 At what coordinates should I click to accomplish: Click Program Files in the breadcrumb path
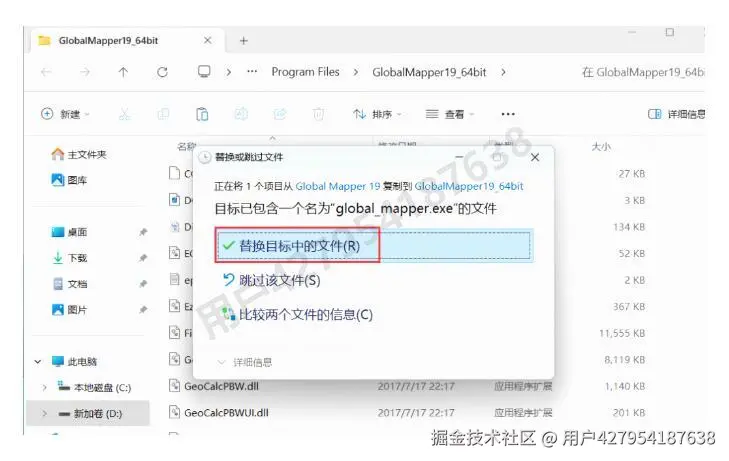click(305, 72)
